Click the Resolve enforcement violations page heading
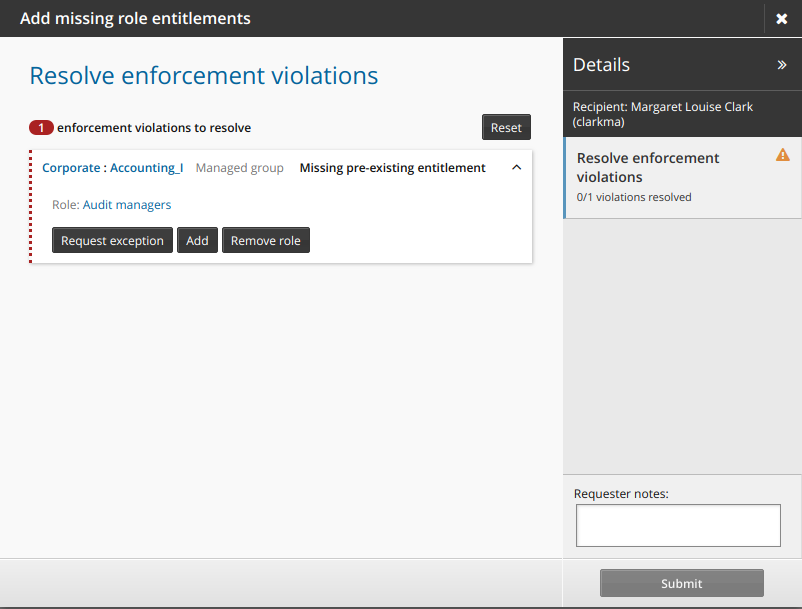 (x=203, y=76)
